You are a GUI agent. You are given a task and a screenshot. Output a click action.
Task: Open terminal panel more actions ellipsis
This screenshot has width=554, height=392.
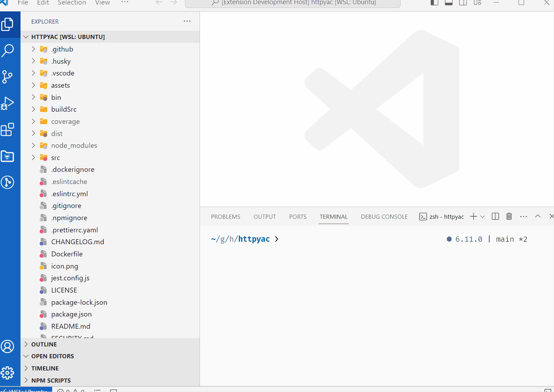coord(524,216)
